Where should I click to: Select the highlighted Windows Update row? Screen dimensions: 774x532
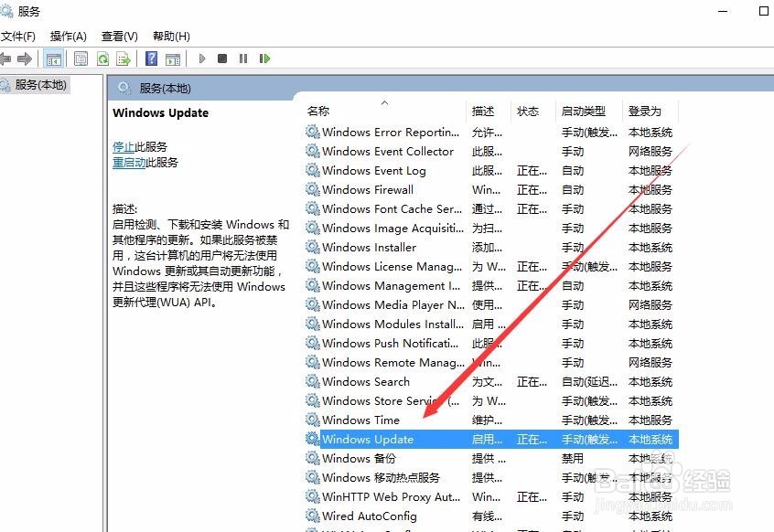[491, 440]
